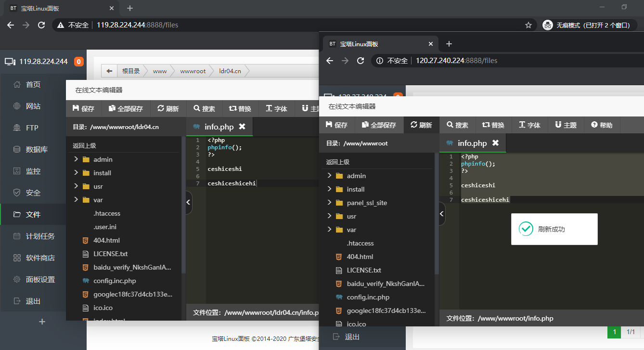Open a new tab in the 120.27.240.224 window
Image resolution: width=644 pixels, height=350 pixels.
point(449,44)
